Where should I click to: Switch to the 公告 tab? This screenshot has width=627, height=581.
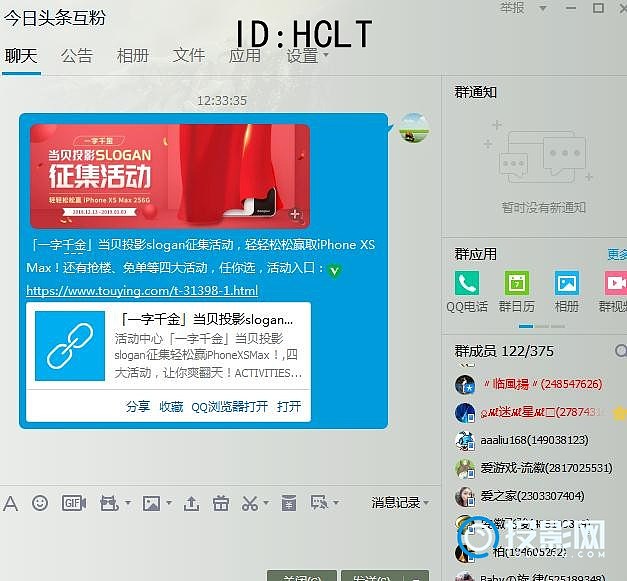[77, 56]
